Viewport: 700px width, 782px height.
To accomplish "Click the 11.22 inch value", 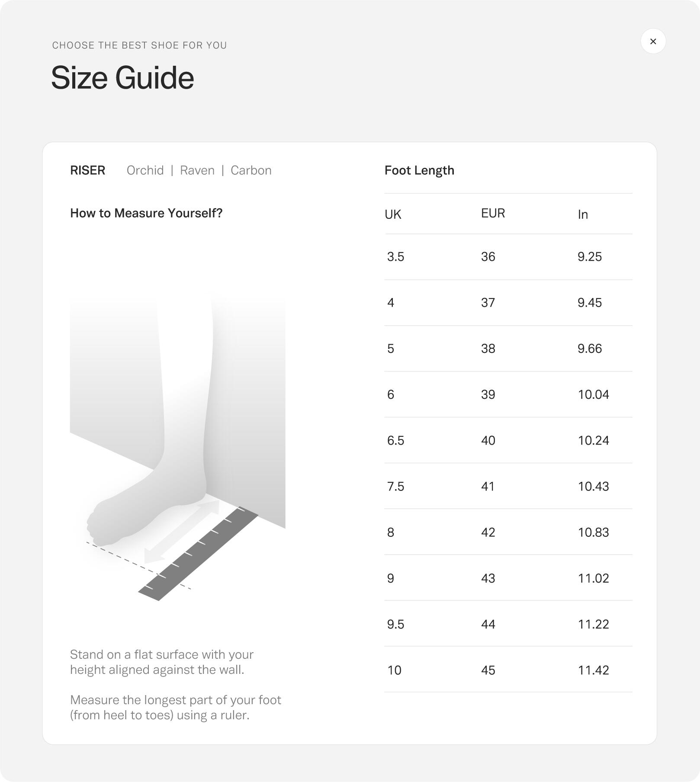I will point(593,624).
